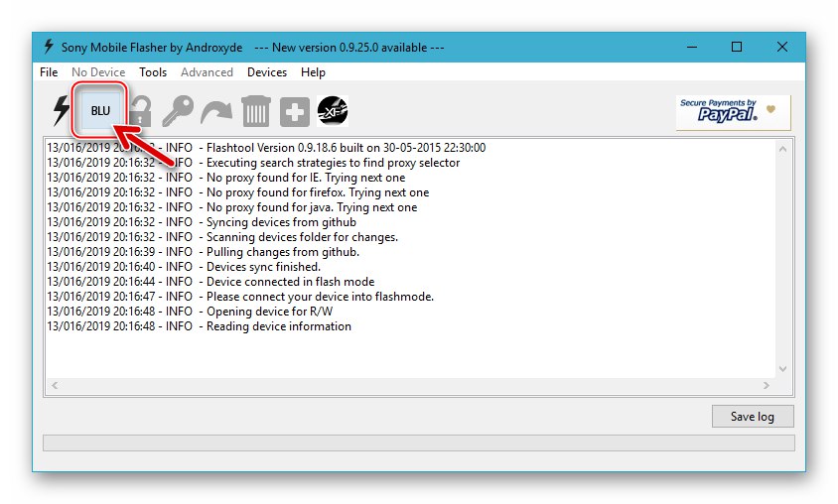Select the "Executing search strategies" log line

[253, 163]
